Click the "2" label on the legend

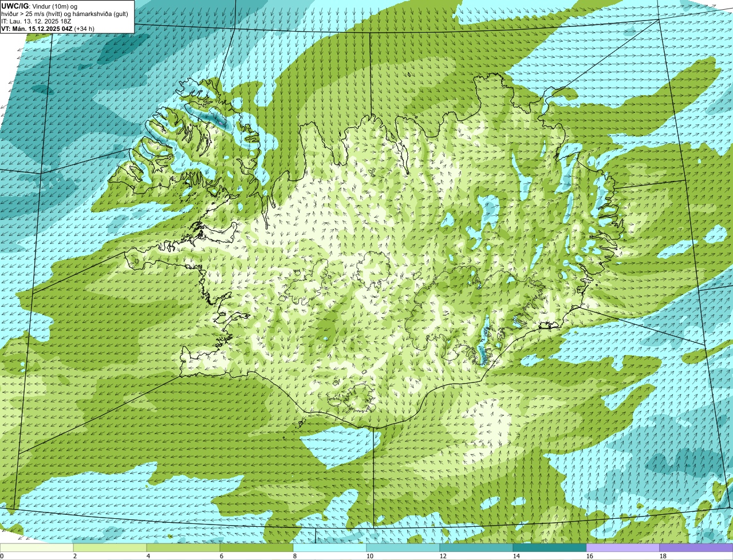pos(75,556)
